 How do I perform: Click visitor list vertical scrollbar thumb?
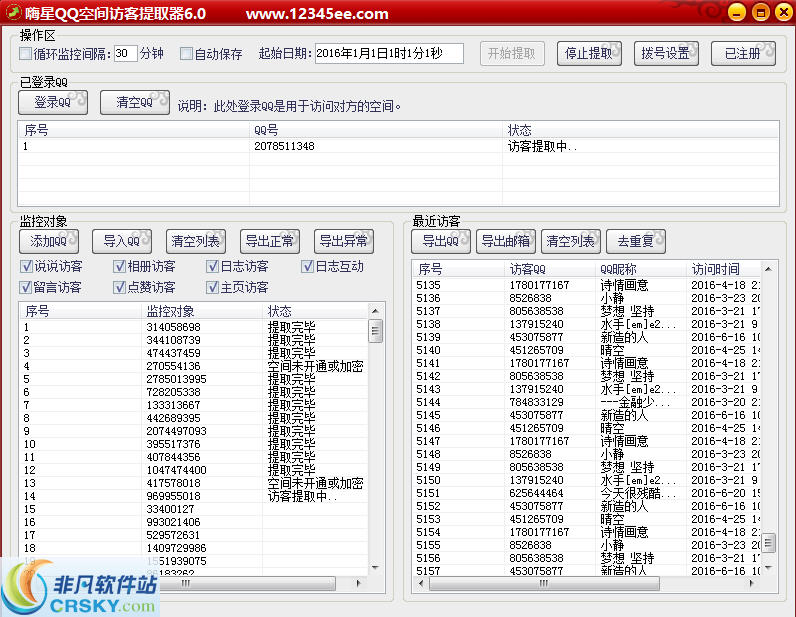pos(768,543)
